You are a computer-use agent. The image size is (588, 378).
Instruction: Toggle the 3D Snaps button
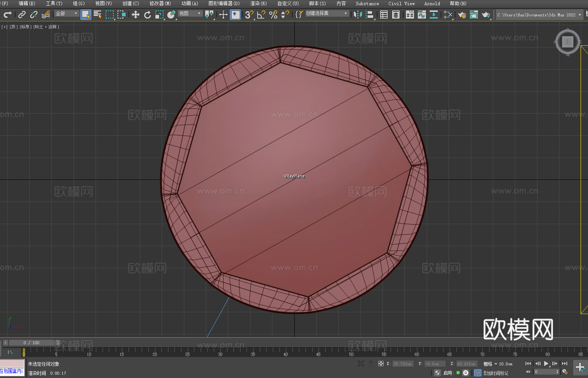(249, 14)
